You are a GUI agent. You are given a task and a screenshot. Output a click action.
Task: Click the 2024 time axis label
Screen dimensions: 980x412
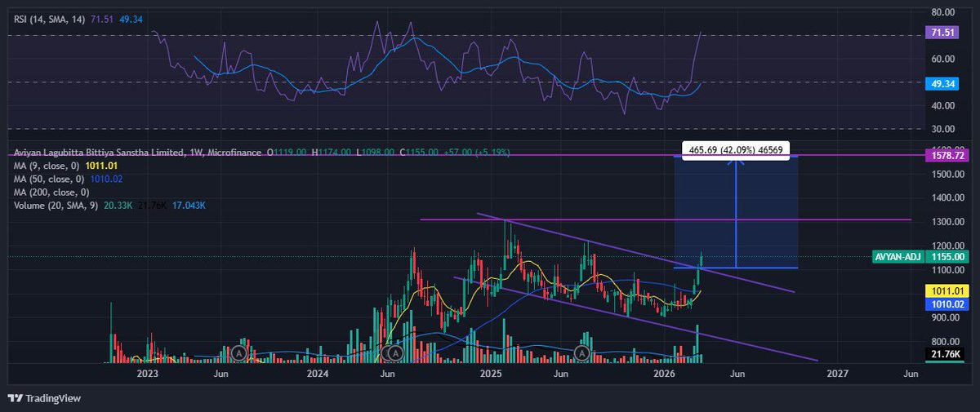(318, 373)
